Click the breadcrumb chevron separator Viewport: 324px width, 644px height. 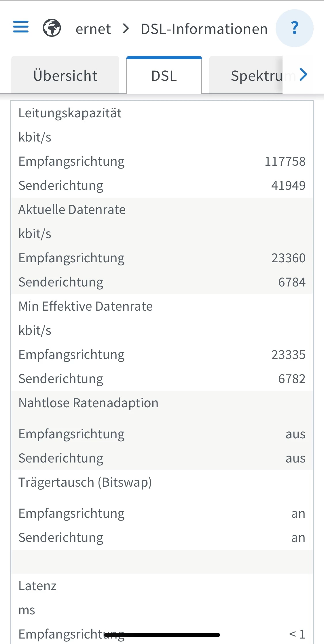point(126,28)
